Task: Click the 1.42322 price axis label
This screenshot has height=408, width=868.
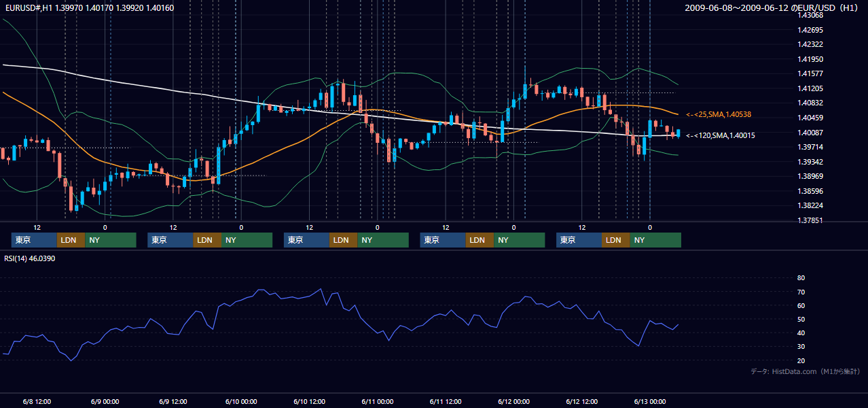Action: tap(810, 44)
